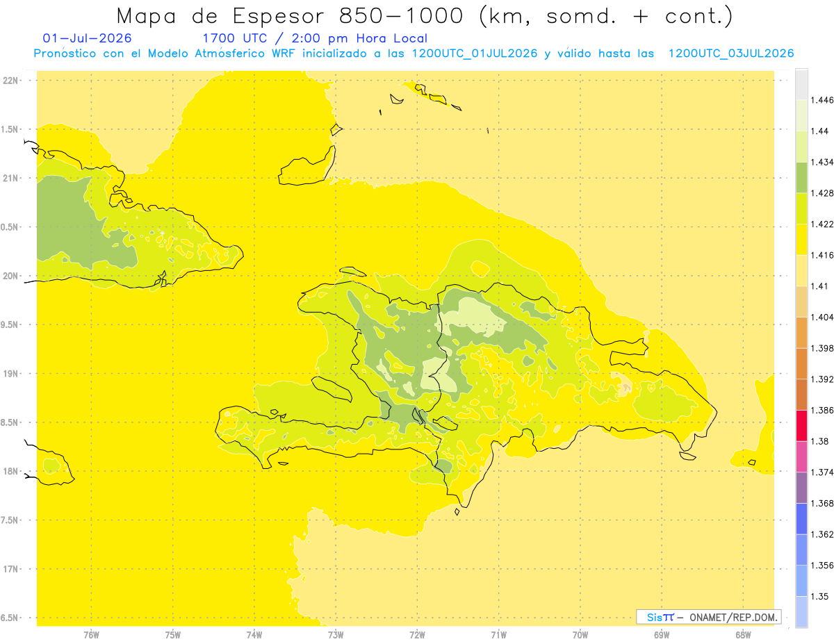The width and height of the screenshot is (834, 644).
Task: Select the bright yellow swatch between 1.416 and 1.422
Action: (x=801, y=239)
